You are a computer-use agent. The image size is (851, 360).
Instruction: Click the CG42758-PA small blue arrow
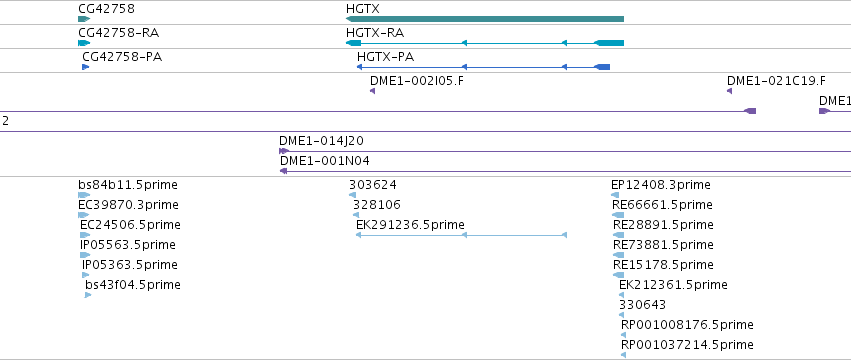point(85,67)
